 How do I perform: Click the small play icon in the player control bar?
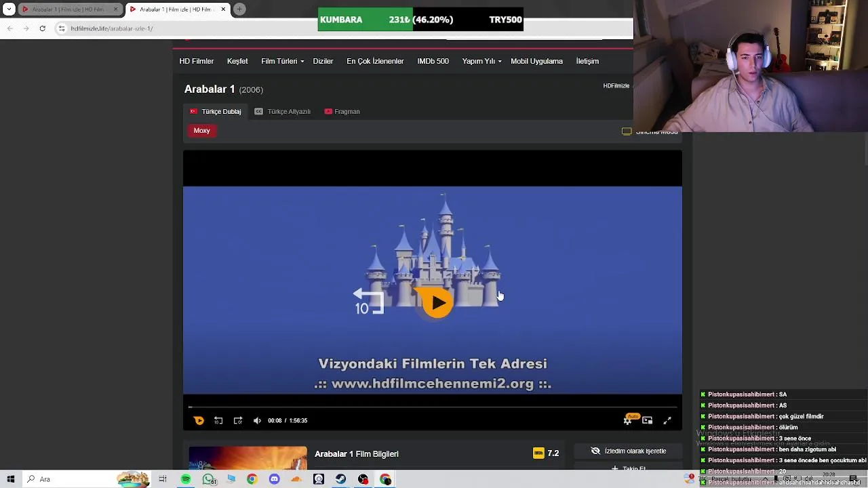(199, 420)
